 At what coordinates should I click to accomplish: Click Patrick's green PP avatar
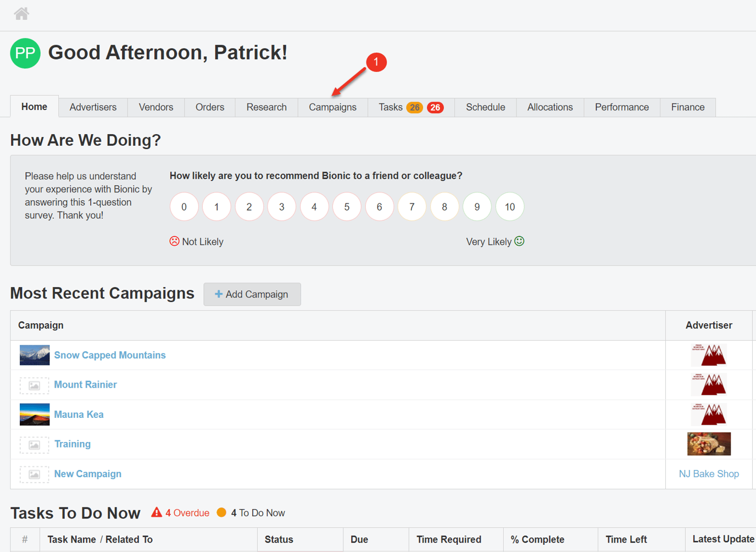coord(25,53)
